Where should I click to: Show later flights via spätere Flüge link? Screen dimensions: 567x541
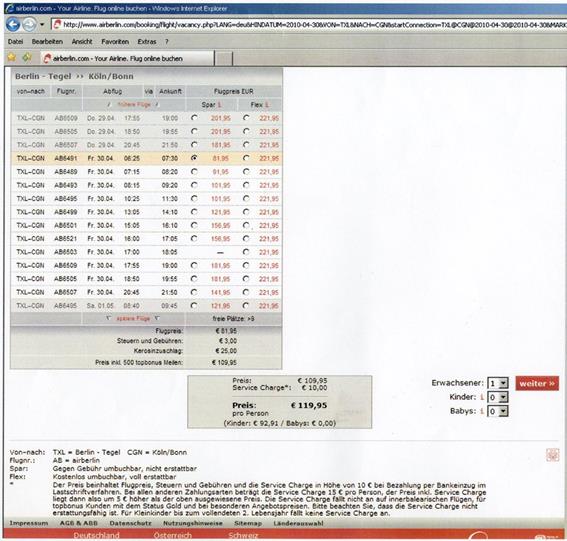pos(133,319)
